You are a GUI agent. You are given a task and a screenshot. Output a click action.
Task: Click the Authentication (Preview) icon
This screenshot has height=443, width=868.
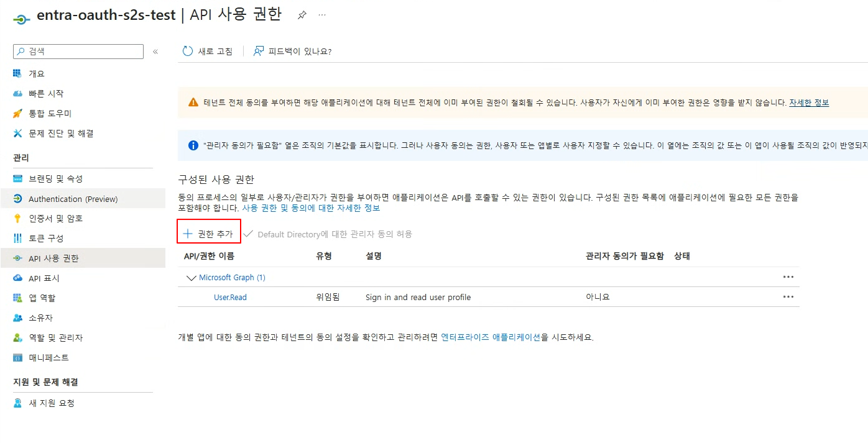tap(17, 199)
